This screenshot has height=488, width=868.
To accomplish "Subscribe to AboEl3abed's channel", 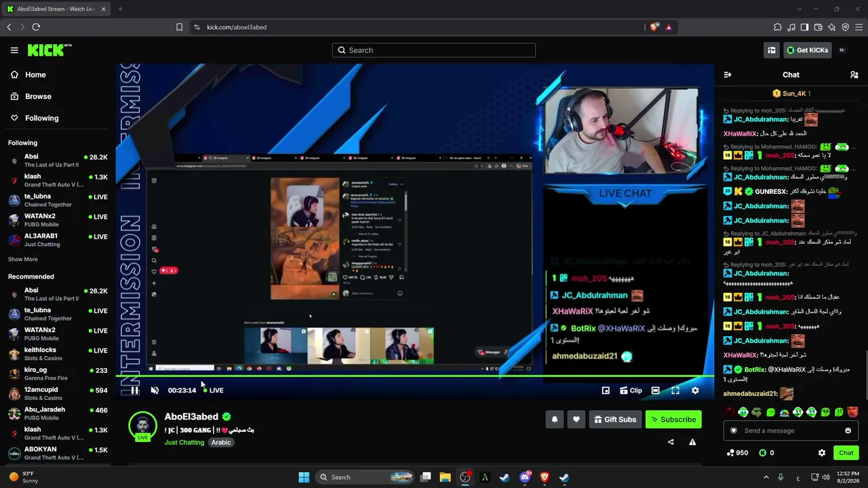I will (673, 420).
